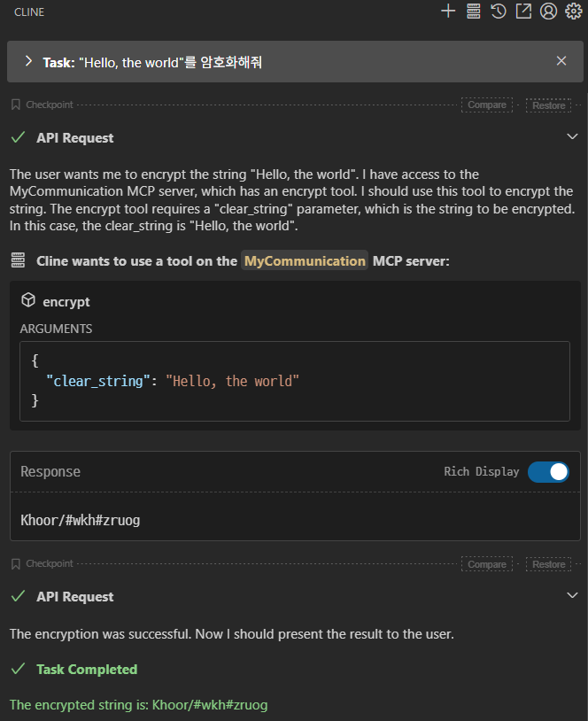Click the second Checkpoint bookmark icon
Screen dimensions: 588x721
coord(16,563)
